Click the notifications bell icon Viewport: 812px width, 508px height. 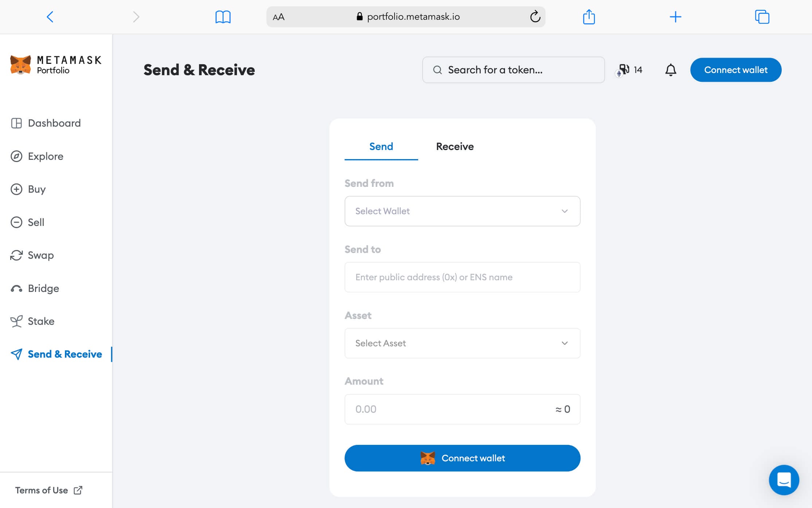671,70
